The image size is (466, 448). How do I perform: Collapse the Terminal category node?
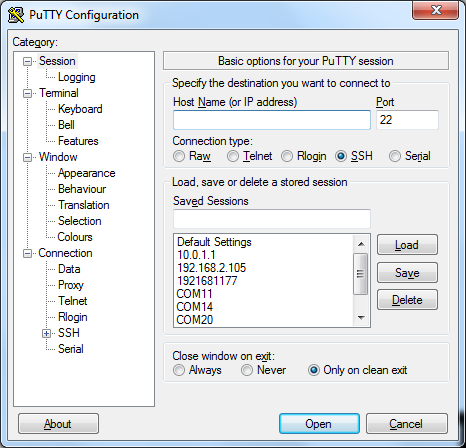click(x=27, y=93)
